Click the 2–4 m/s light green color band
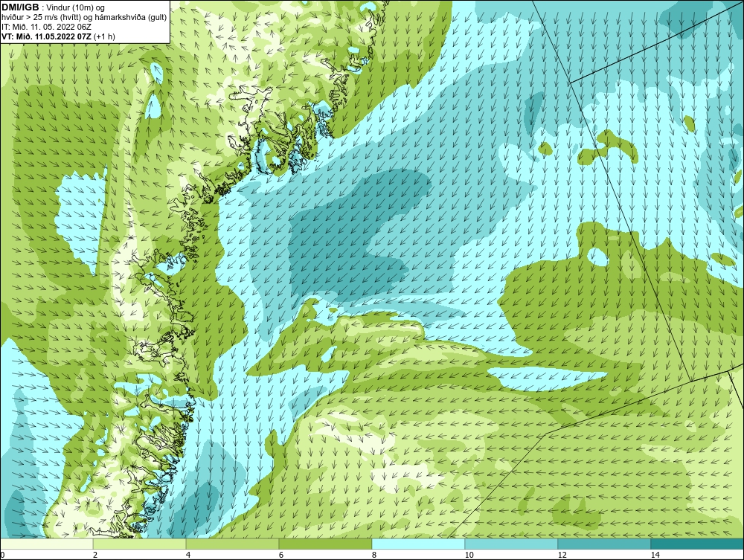 click(x=140, y=544)
